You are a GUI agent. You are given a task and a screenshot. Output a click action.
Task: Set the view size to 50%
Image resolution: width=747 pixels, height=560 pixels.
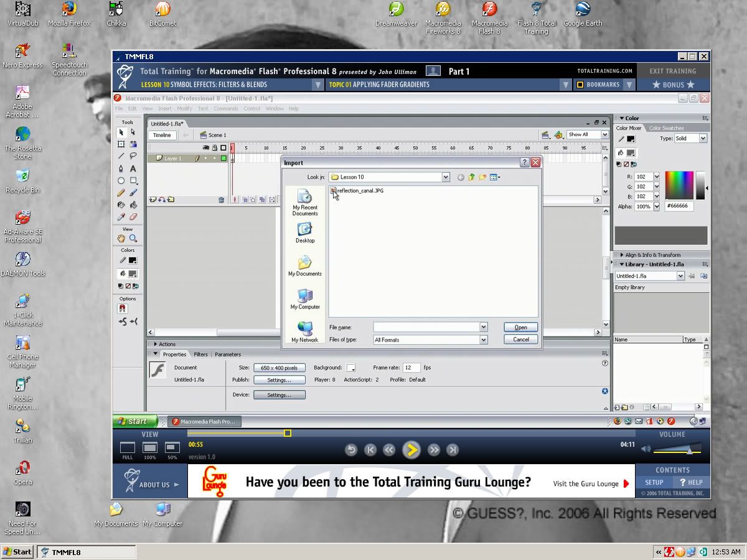pos(172,448)
